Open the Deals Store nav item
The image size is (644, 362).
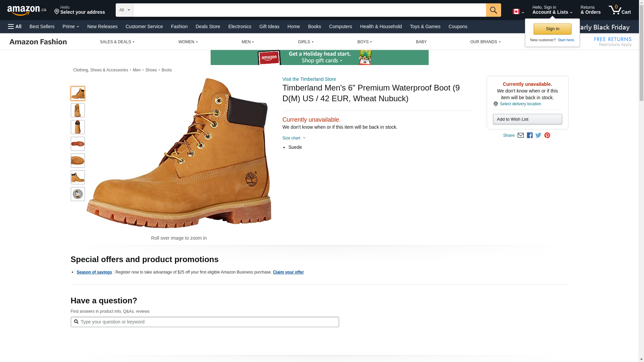pos(208,26)
